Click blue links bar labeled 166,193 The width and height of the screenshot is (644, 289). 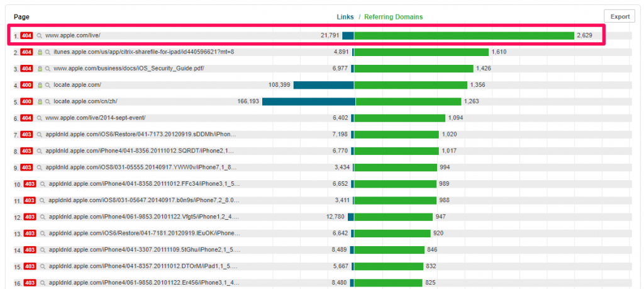pos(308,101)
